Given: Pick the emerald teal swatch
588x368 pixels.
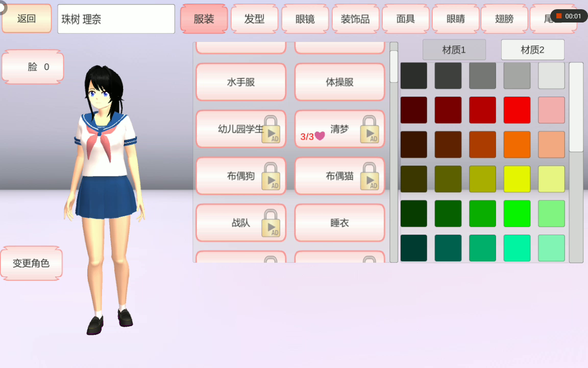Looking at the screenshot, I should pyautogui.click(x=483, y=248).
